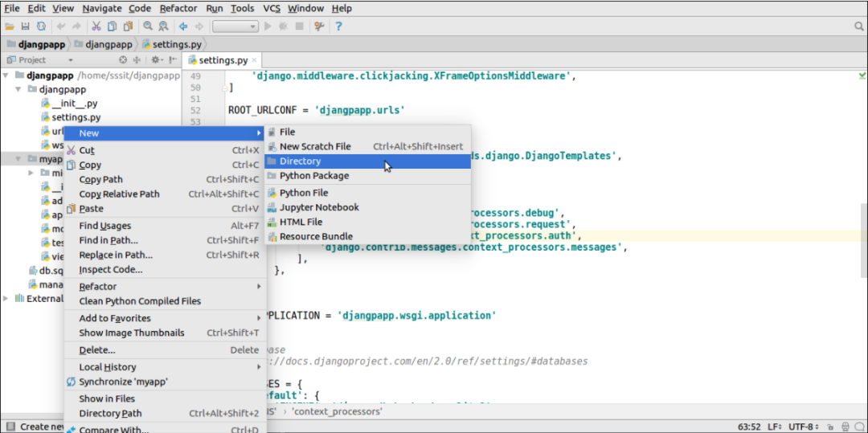Collapse the myapp folder node
Viewport: 868px width, 433px height.
(19, 159)
